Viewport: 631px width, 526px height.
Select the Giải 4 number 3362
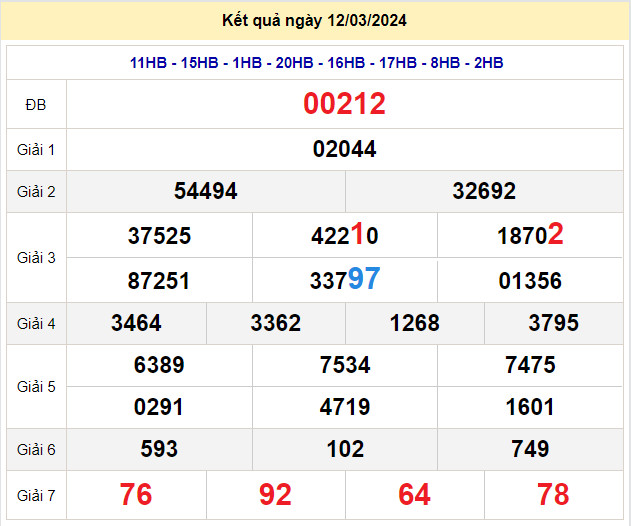pyautogui.click(x=276, y=323)
